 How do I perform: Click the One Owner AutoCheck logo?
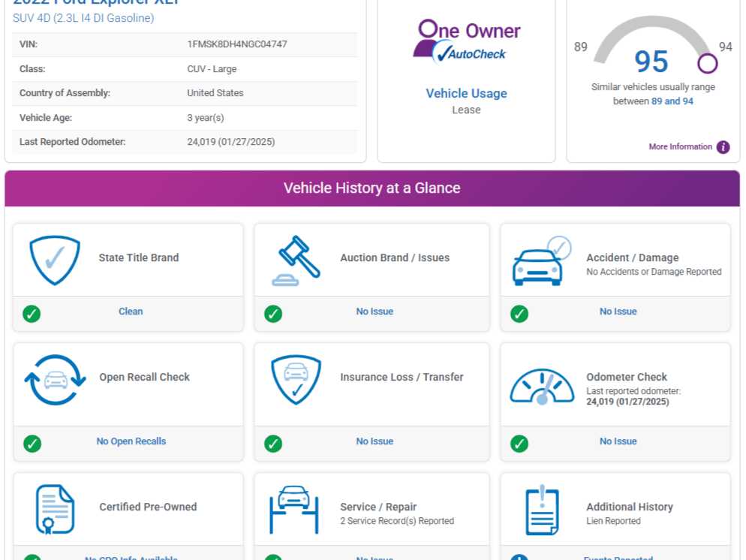tap(467, 41)
